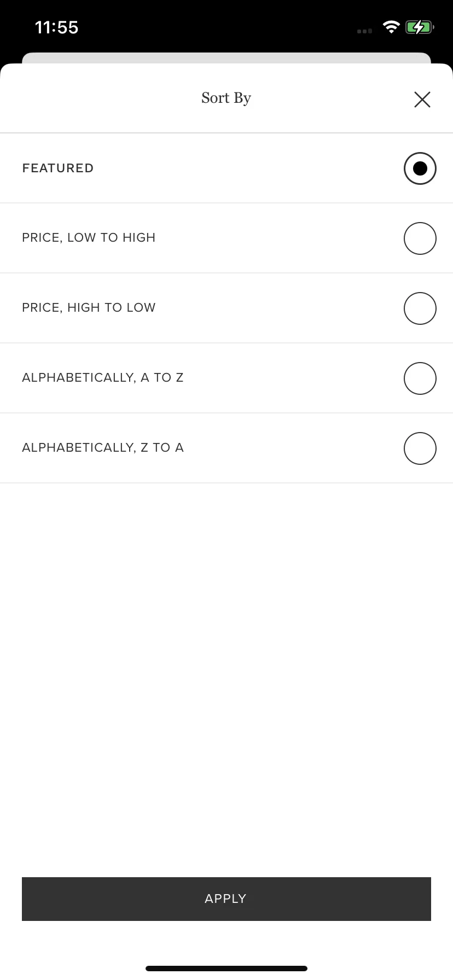The image size is (453, 980).
Task: Click the charging battery icon
Action: pos(420,27)
